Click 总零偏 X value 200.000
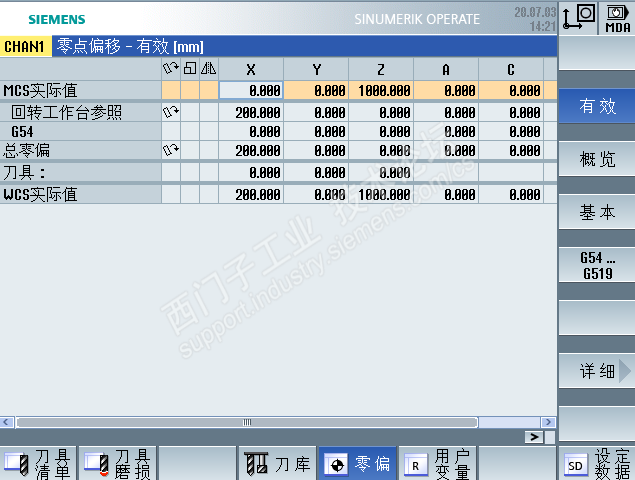The width and height of the screenshot is (635, 480). pyautogui.click(x=251, y=151)
